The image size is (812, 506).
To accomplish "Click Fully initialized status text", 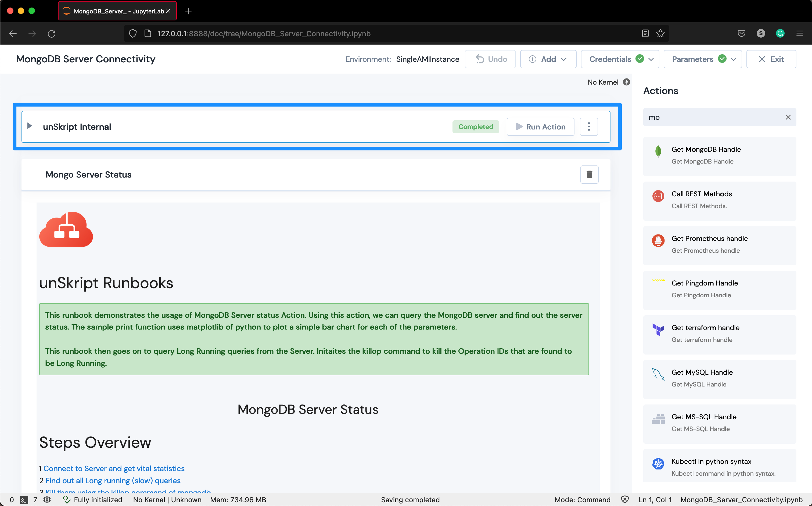I will (98, 500).
